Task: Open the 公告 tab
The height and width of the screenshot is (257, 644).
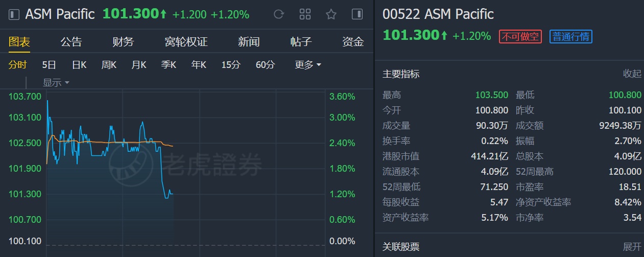Action: 71,42
